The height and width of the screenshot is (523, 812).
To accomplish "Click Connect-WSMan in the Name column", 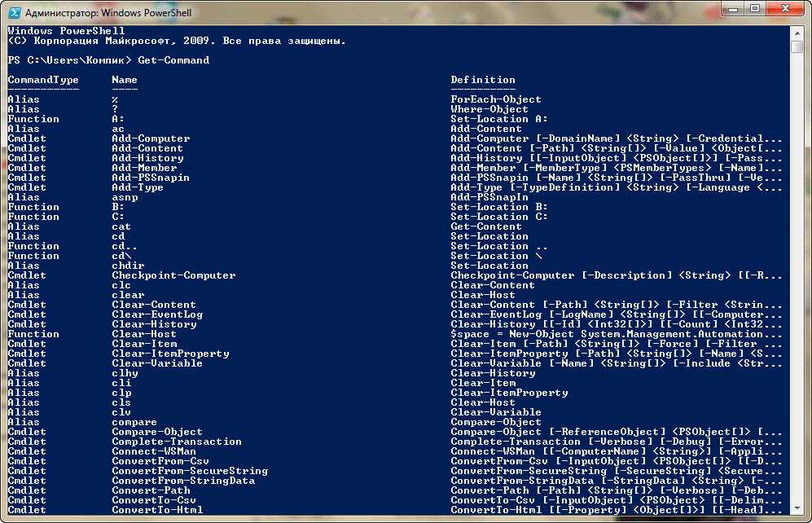I will tap(154, 451).
